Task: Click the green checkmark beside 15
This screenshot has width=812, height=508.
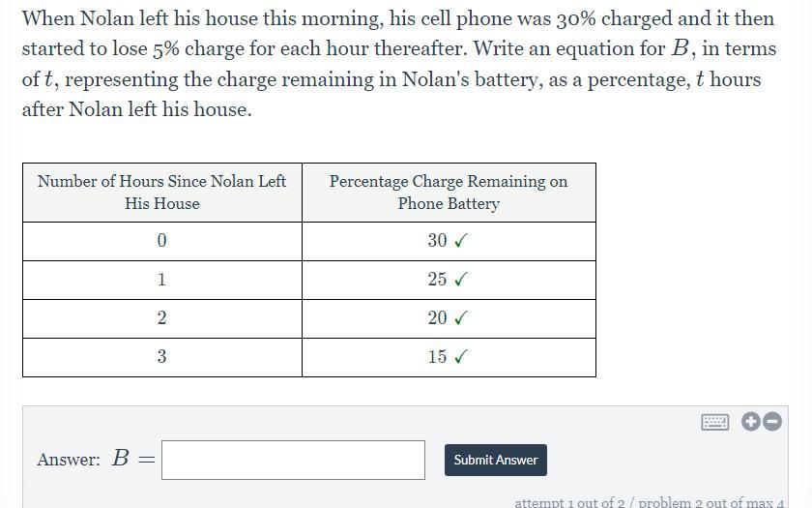Action: coord(460,357)
